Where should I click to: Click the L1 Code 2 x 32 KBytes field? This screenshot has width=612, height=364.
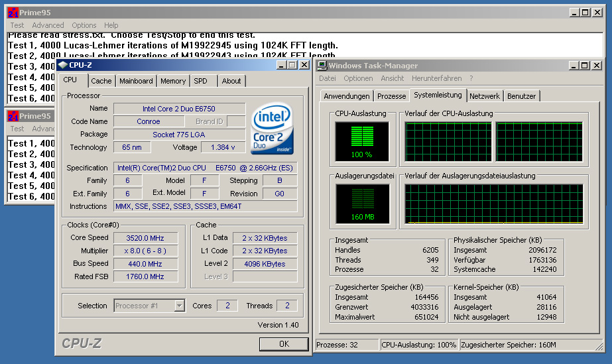click(x=265, y=251)
